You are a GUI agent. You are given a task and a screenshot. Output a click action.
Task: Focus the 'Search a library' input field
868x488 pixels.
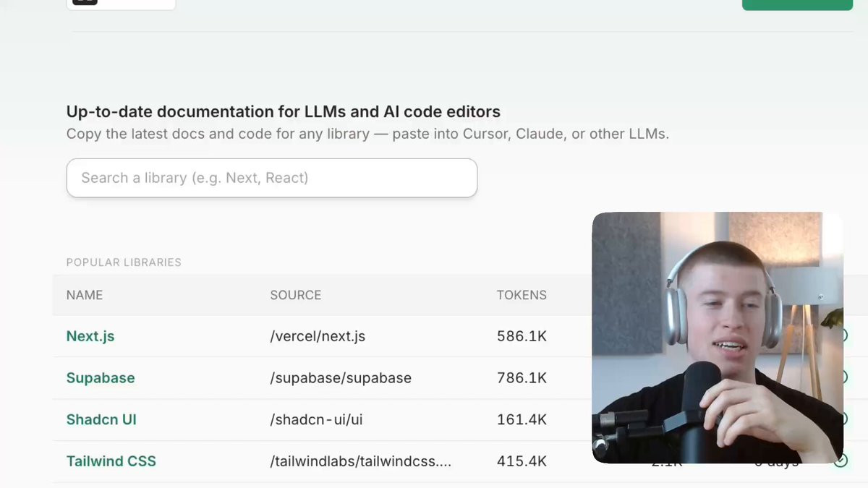(x=272, y=178)
